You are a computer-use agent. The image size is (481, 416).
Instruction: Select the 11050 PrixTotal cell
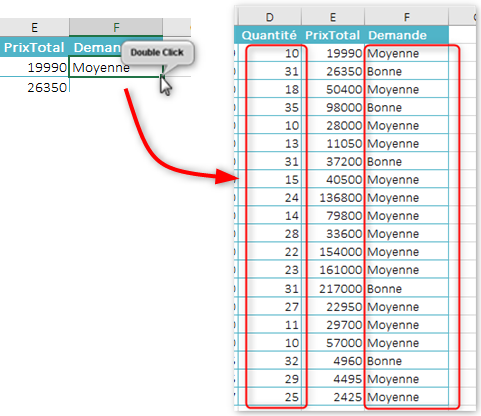pos(333,143)
